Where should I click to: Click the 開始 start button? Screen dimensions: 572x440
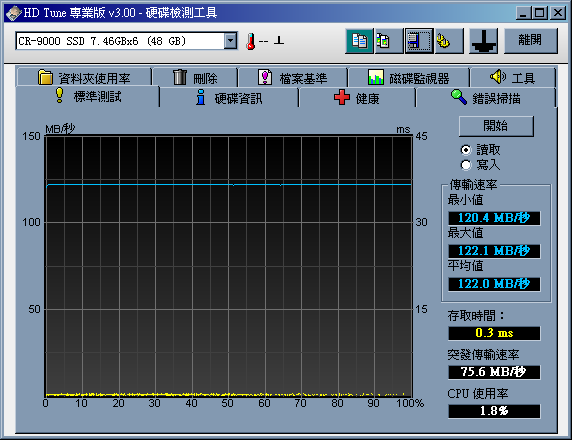[x=496, y=126]
